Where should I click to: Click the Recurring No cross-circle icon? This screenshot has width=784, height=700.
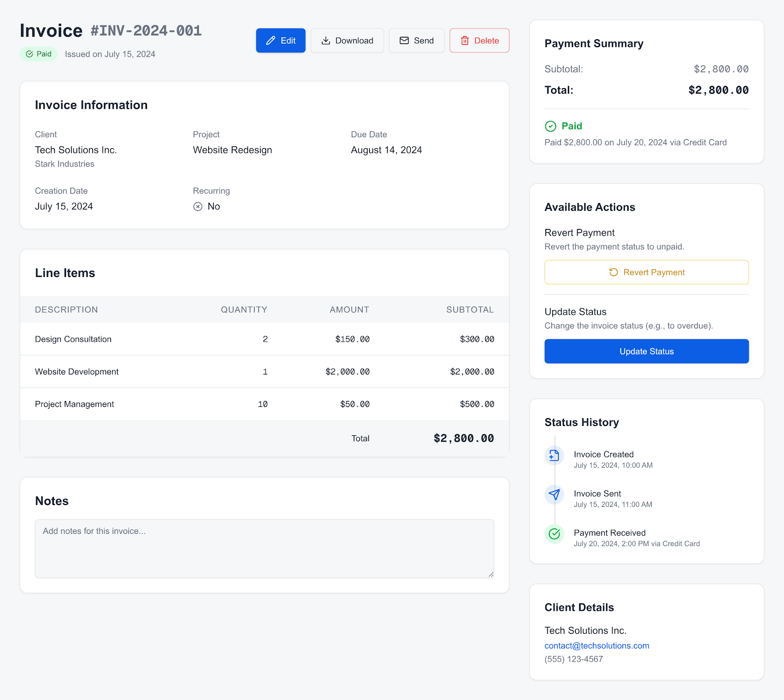(x=197, y=206)
